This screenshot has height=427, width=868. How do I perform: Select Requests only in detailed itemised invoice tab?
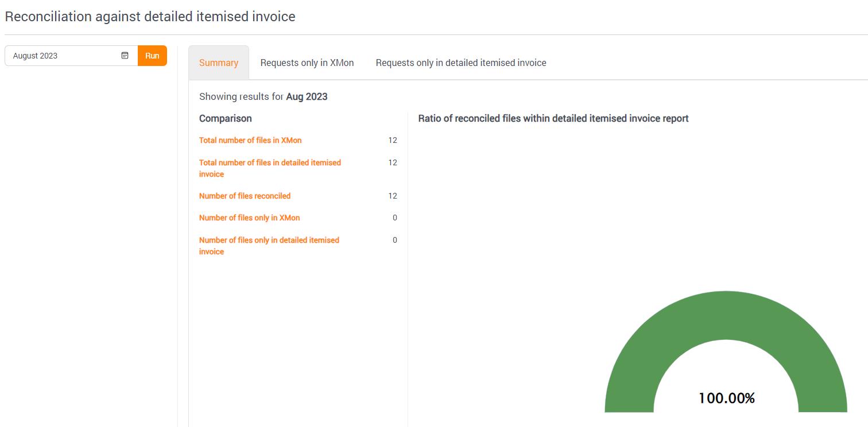click(461, 63)
